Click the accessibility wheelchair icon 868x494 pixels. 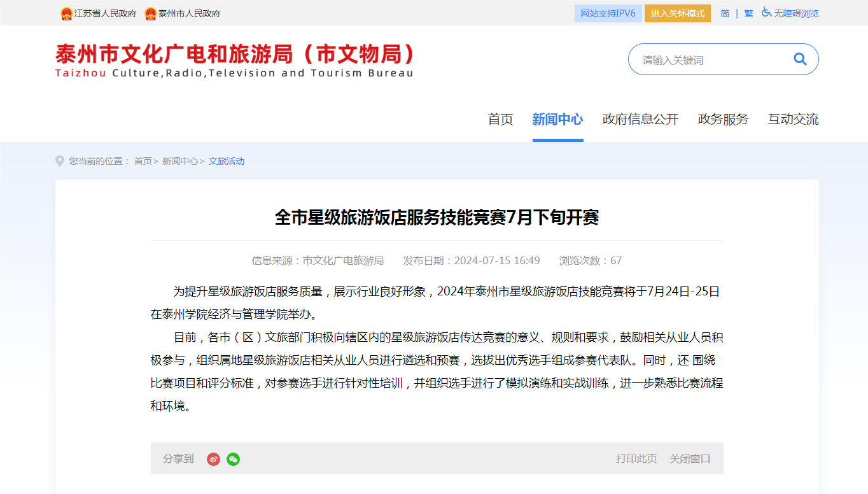point(766,13)
